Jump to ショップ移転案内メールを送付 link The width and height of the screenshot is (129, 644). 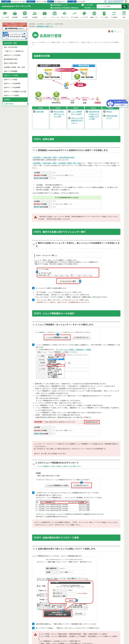(x=76, y=113)
